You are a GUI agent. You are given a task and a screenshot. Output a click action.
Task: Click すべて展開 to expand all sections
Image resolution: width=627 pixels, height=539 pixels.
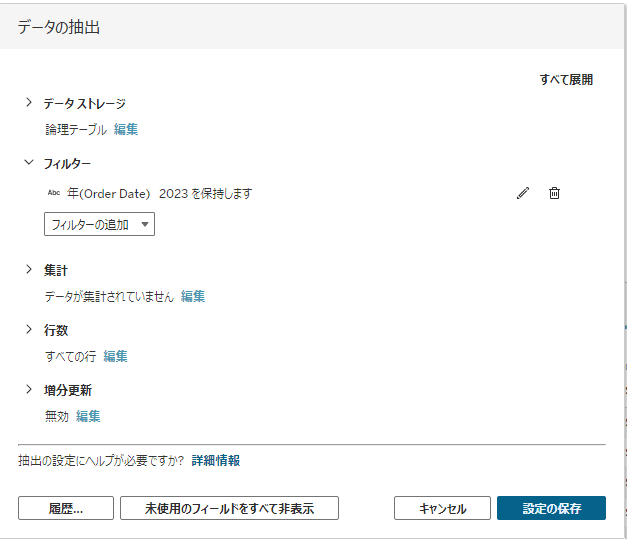(566, 80)
